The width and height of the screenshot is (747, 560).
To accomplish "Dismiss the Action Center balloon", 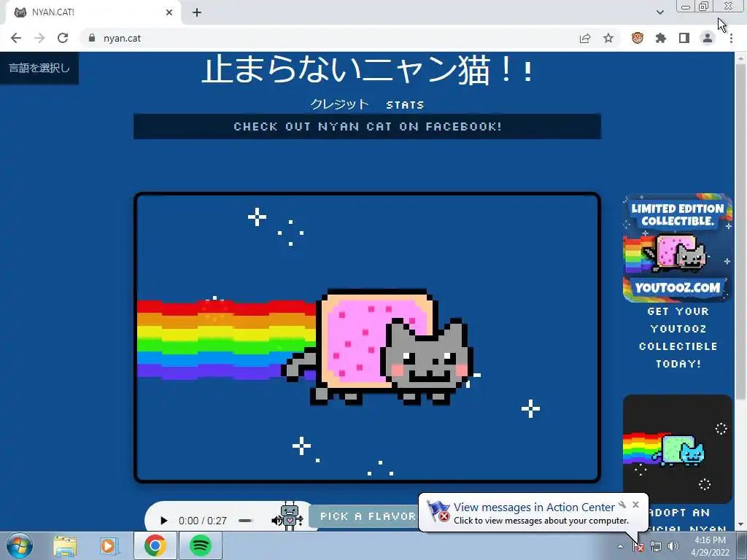I will click(x=635, y=505).
